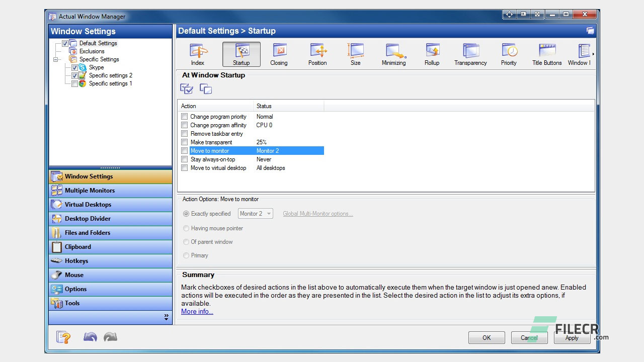Click the four-arrow move button in title bar
The width and height of the screenshot is (644, 362).
click(x=510, y=15)
